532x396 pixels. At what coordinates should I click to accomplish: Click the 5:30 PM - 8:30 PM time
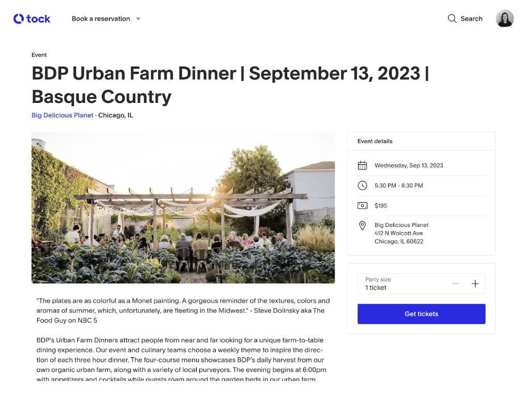tap(398, 186)
